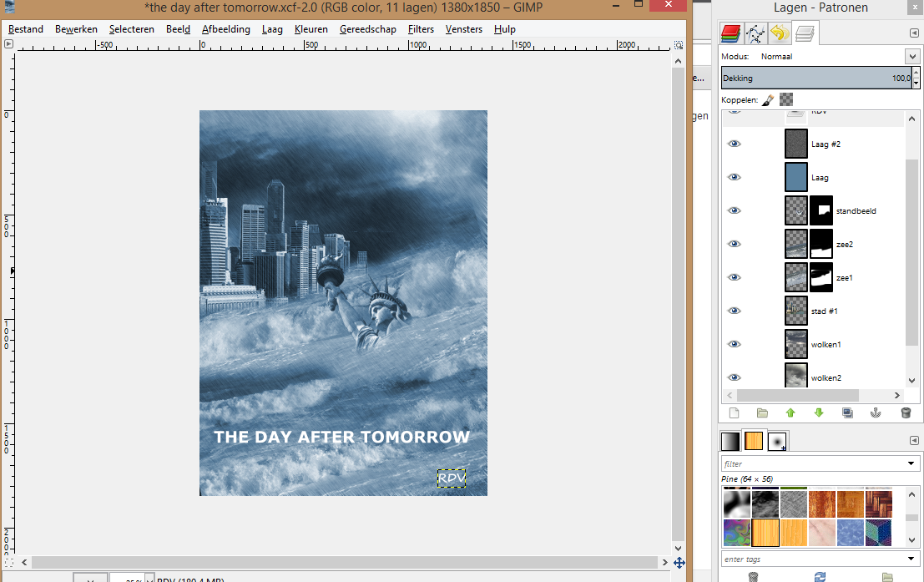
Task: Select the blue water pattern thumbnail
Action: (x=850, y=532)
